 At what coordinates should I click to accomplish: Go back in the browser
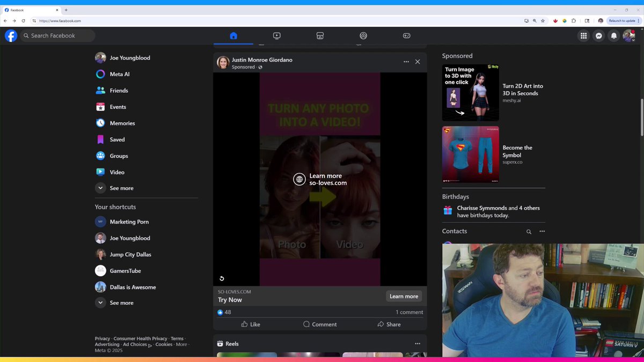pyautogui.click(x=5, y=20)
